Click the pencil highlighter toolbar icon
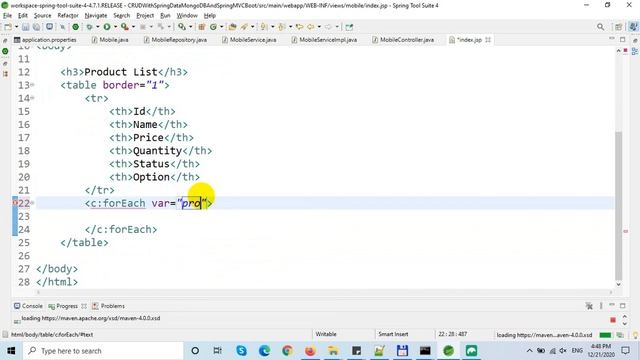Viewport: 640px width, 360px height. (x=244, y=27)
